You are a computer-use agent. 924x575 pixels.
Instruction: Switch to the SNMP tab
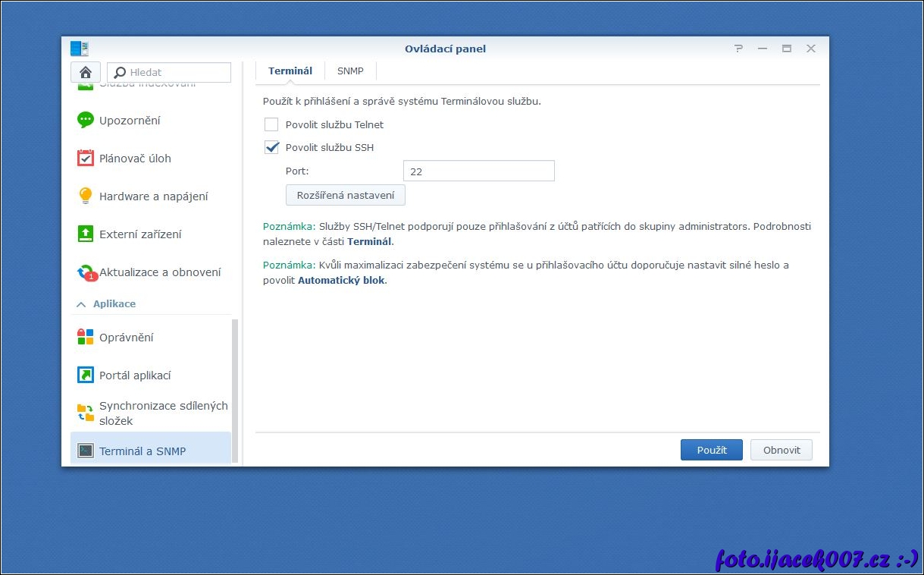click(x=350, y=71)
